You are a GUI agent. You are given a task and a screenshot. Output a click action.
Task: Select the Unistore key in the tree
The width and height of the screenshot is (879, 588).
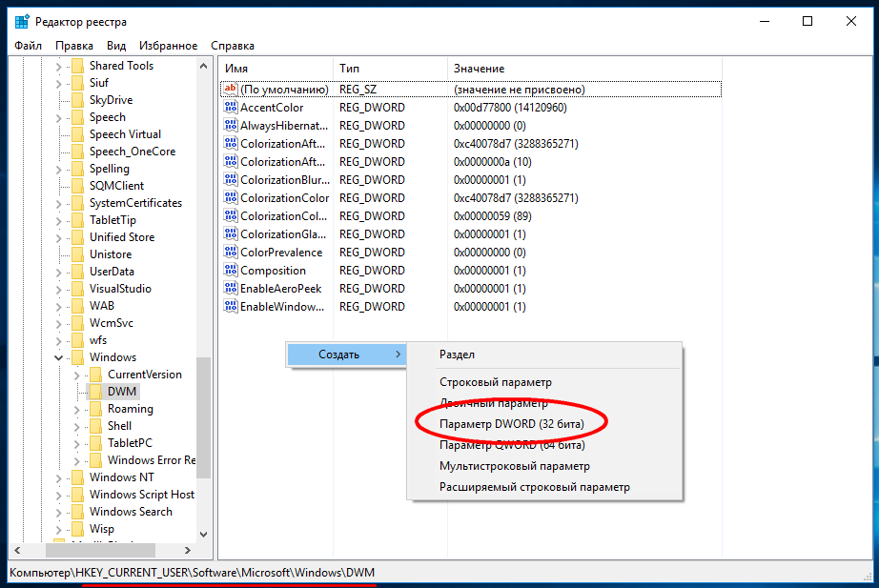[x=111, y=254]
